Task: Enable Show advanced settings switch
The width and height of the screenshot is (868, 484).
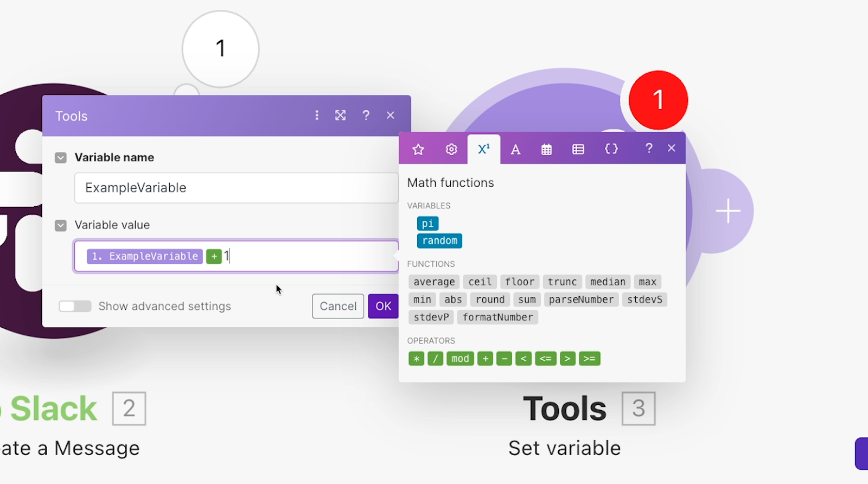Action: (x=75, y=307)
